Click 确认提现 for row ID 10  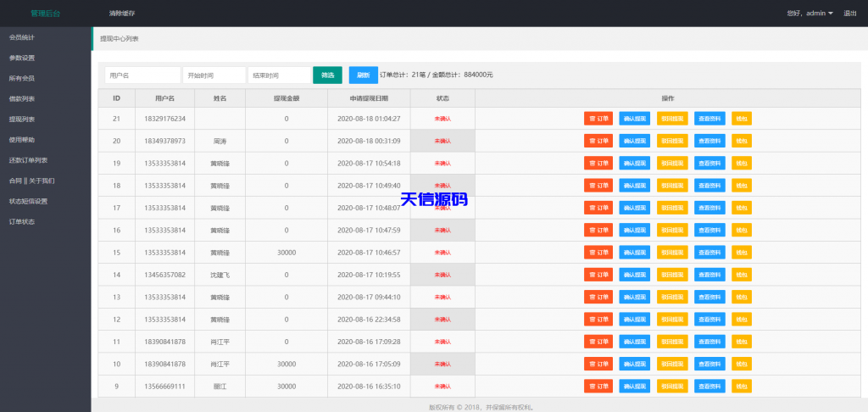tap(634, 364)
